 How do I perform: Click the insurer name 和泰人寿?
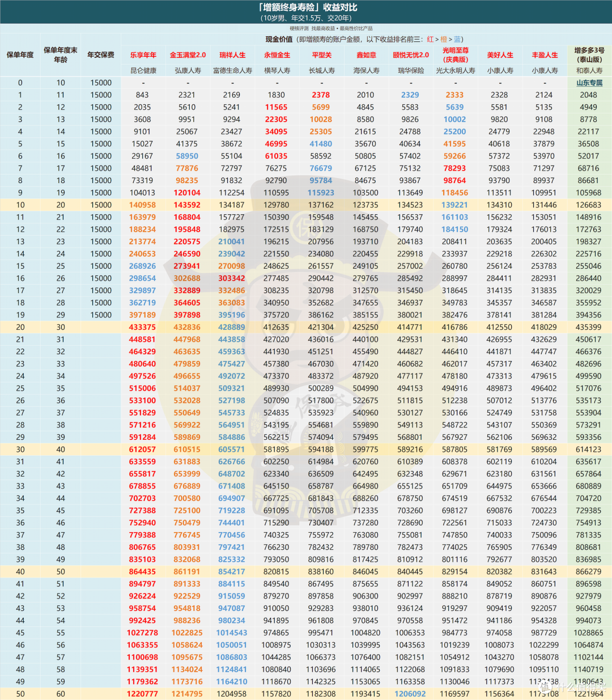(x=589, y=71)
